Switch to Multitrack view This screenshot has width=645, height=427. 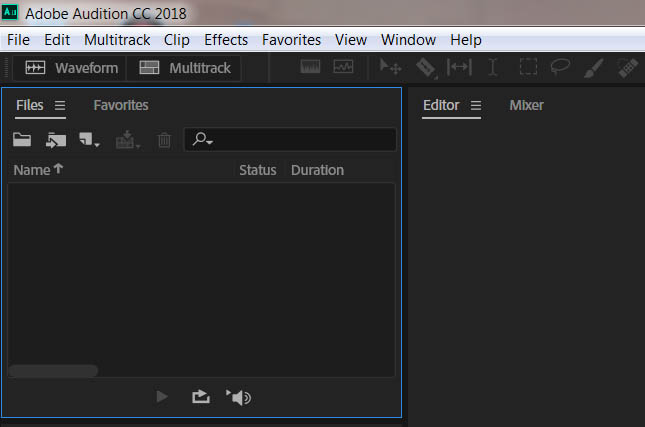(186, 68)
